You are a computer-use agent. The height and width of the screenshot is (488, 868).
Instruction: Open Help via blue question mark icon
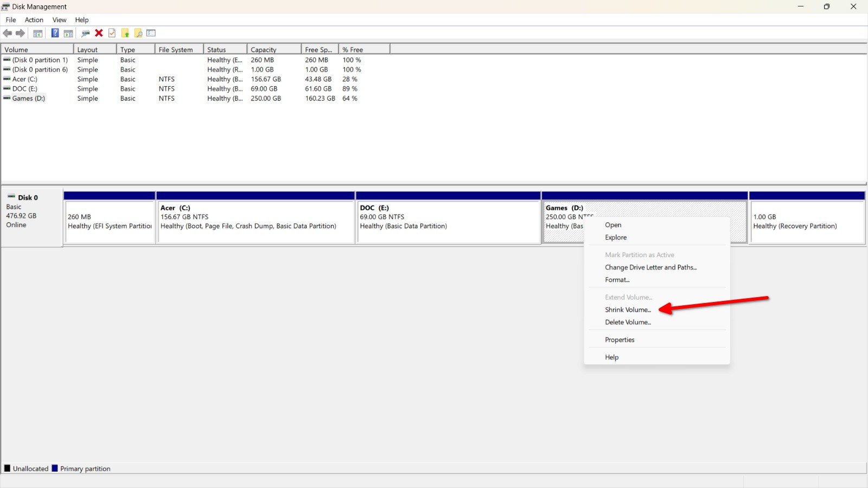click(55, 33)
